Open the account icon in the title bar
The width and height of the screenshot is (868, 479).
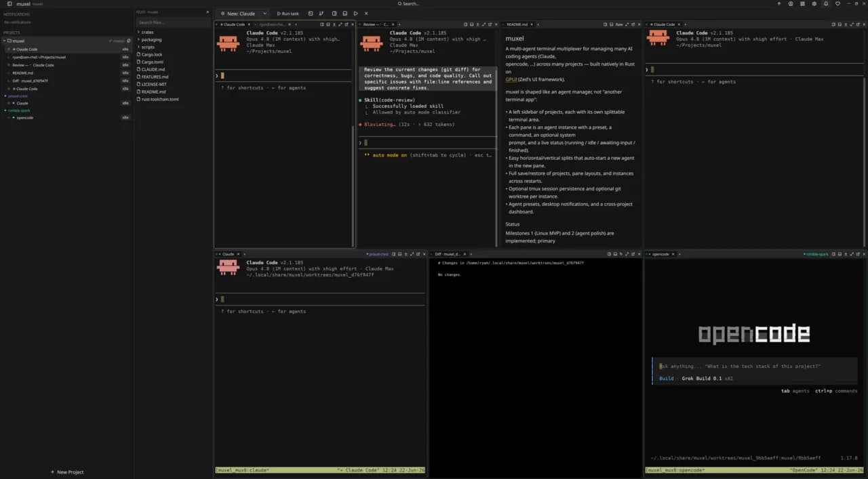click(791, 3)
